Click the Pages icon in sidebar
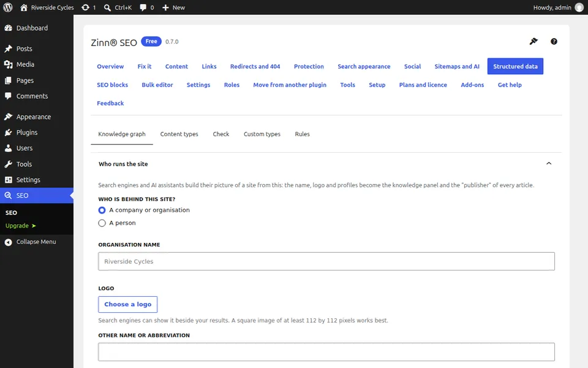The height and width of the screenshot is (368, 588). 8,80
